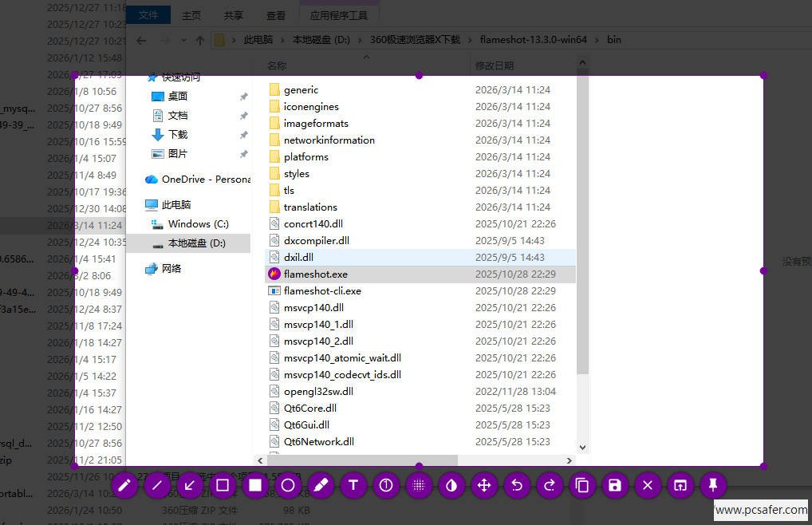Pick the Marker highlighter tool

(321, 485)
